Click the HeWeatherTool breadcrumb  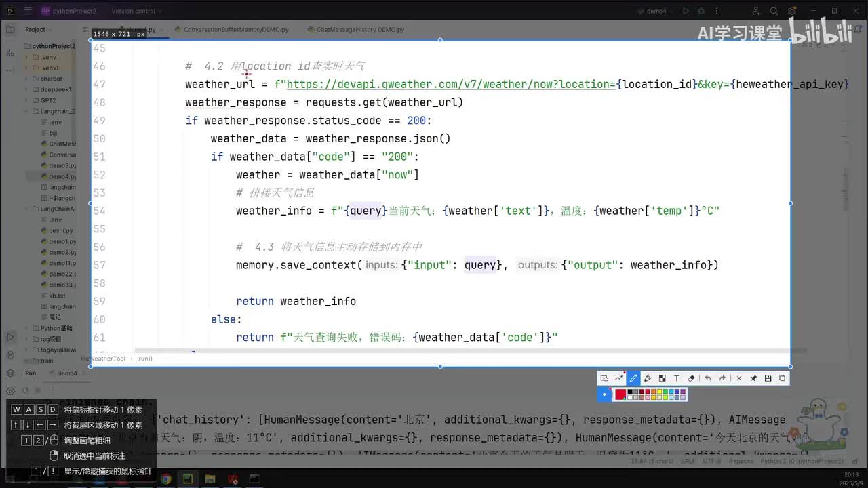point(104,359)
